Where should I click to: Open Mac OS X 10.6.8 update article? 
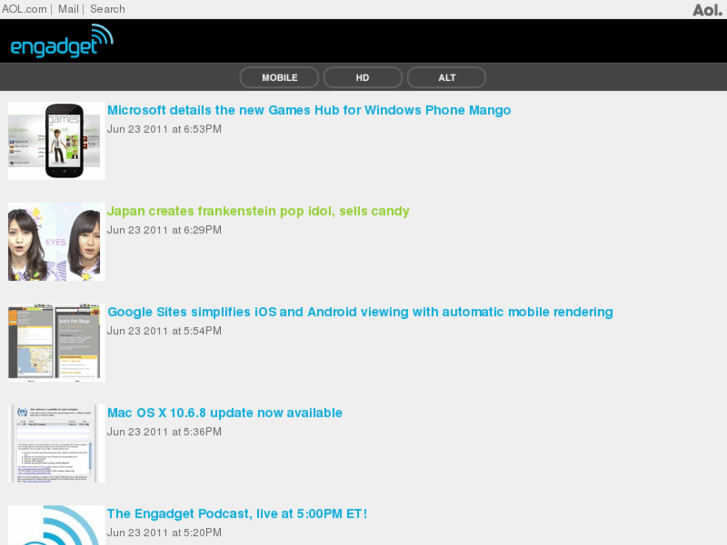coord(225,413)
